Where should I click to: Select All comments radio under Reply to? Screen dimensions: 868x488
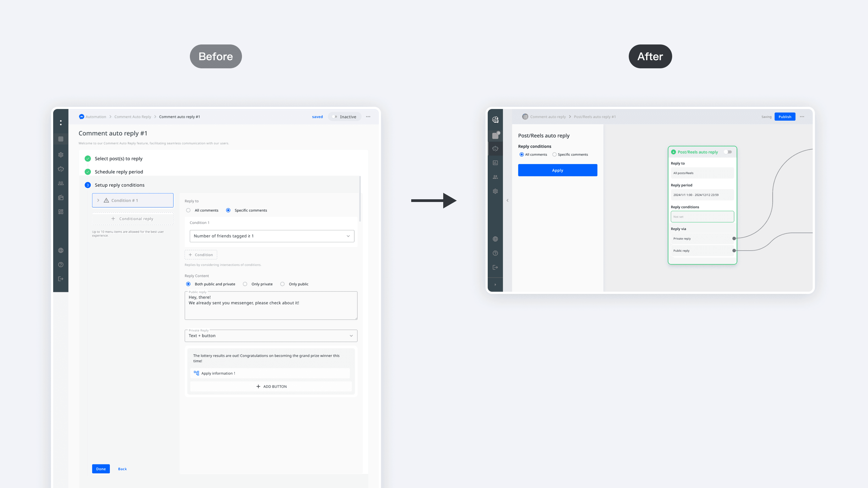click(188, 210)
